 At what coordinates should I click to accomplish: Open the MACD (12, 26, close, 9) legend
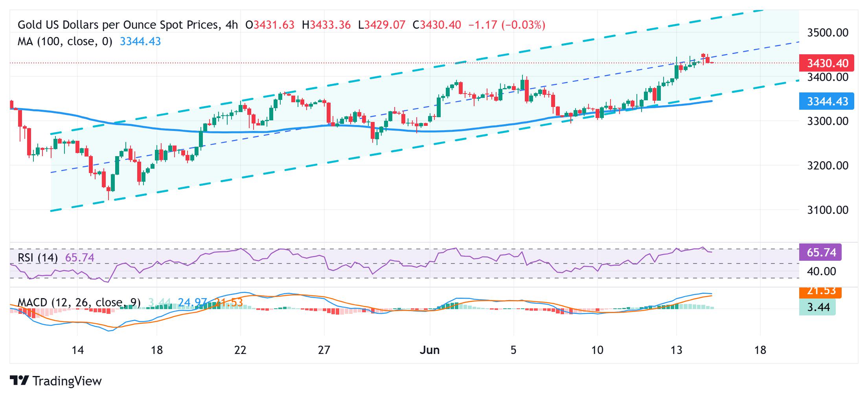click(x=79, y=302)
